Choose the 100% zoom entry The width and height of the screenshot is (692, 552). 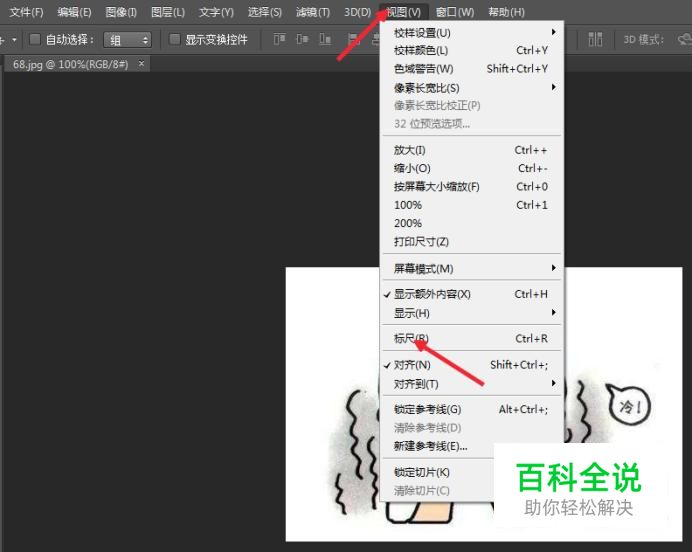(x=471, y=205)
